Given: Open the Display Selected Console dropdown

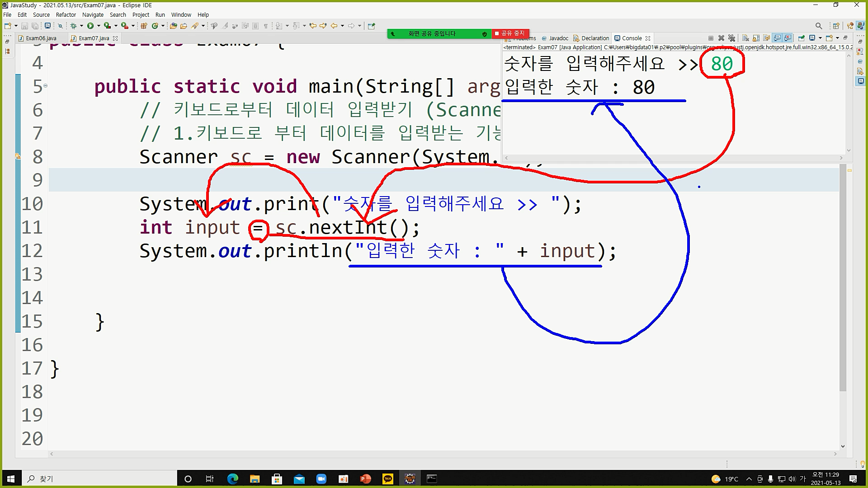Looking at the screenshot, I should coord(820,38).
